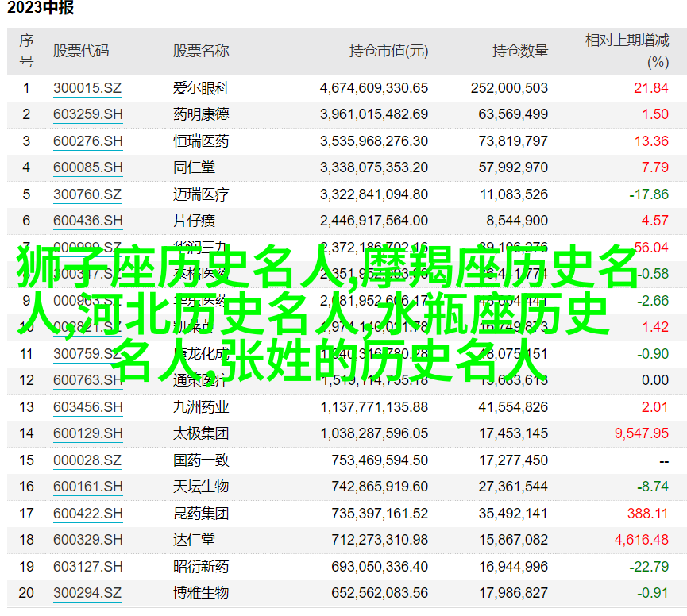Click the 600129.SH stock code

click(88, 433)
